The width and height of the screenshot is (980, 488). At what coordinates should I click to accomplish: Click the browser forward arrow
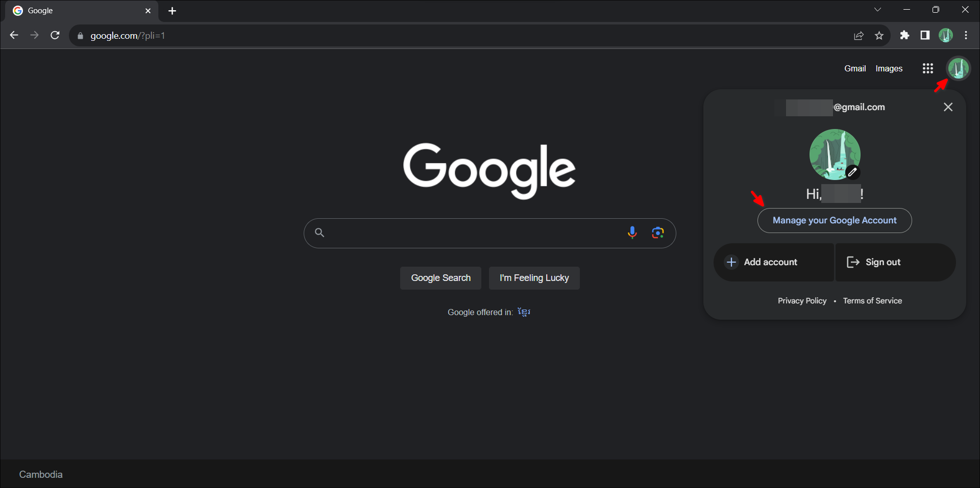[34, 35]
